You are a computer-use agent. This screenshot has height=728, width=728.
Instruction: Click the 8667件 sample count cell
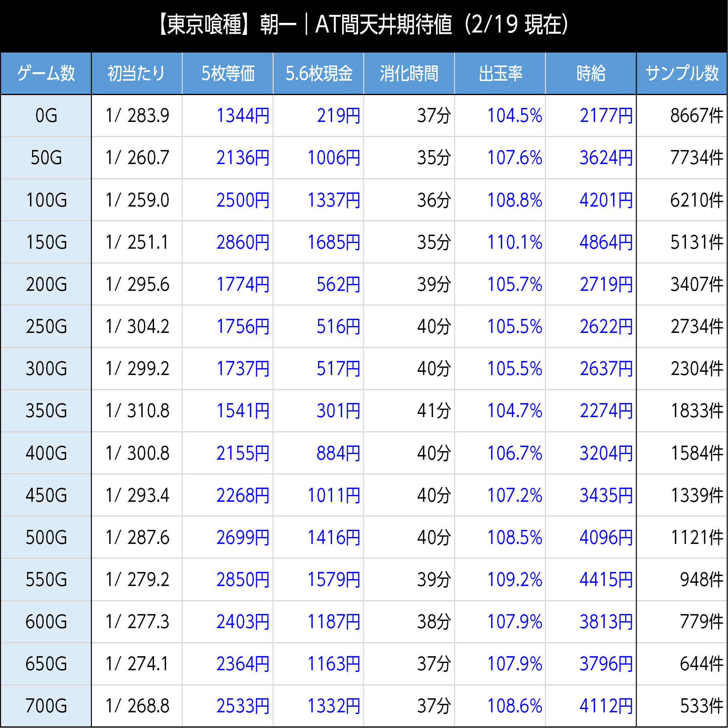point(682,116)
